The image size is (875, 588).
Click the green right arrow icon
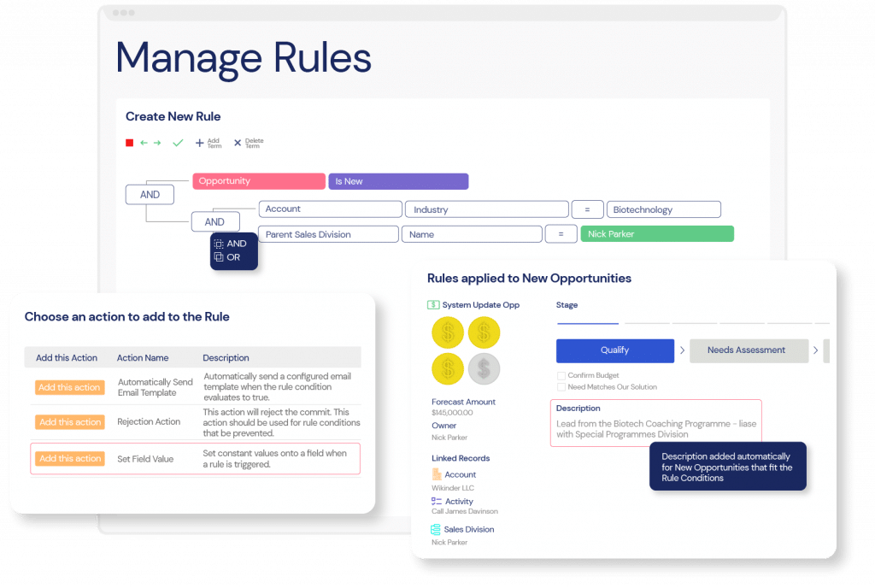(157, 143)
